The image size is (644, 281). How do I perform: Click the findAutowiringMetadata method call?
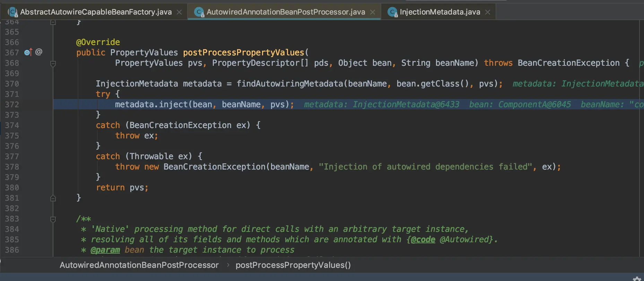[290, 84]
